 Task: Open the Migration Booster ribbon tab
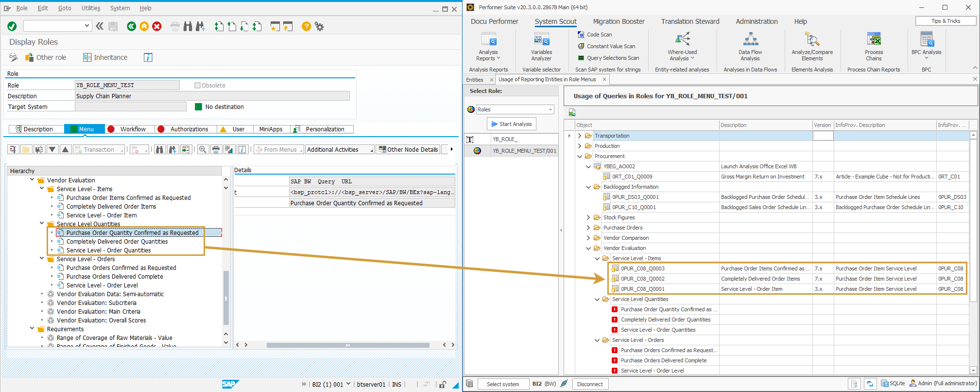[619, 21]
